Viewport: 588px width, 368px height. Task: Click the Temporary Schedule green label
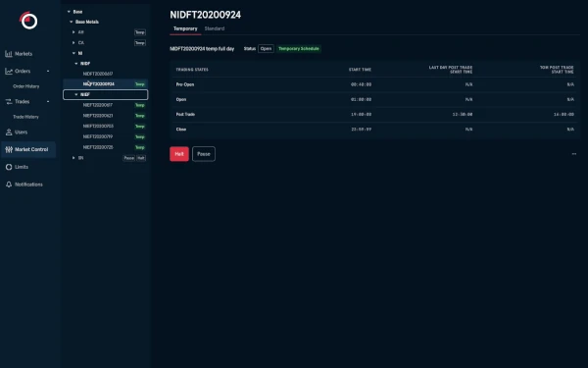(299, 49)
